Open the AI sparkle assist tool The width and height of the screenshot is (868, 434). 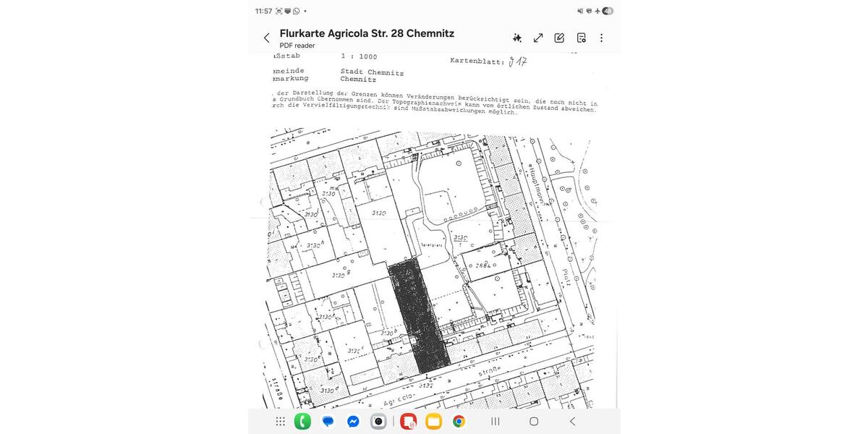(517, 38)
